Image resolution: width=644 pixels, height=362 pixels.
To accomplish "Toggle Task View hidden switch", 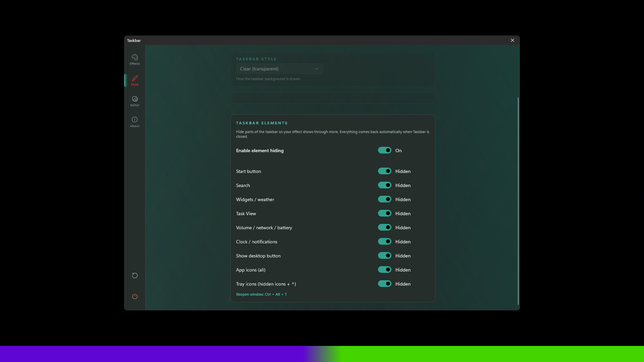I will tap(384, 213).
